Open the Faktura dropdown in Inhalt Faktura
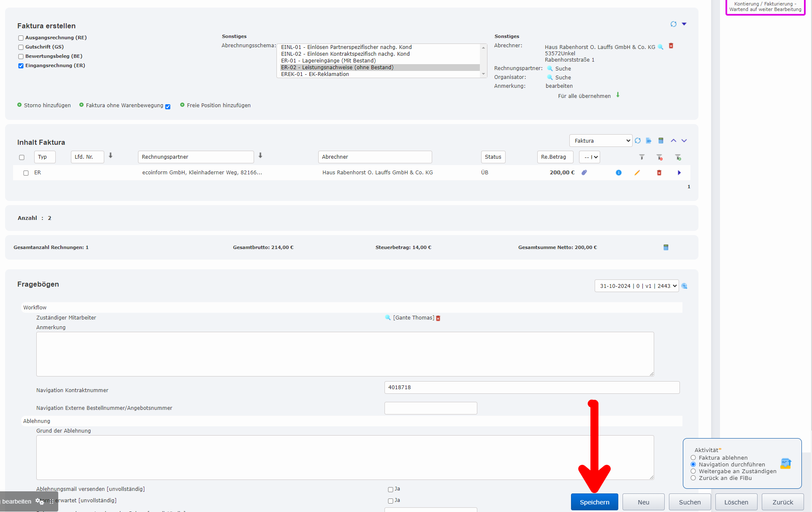The width and height of the screenshot is (812, 512). [x=601, y=141]
